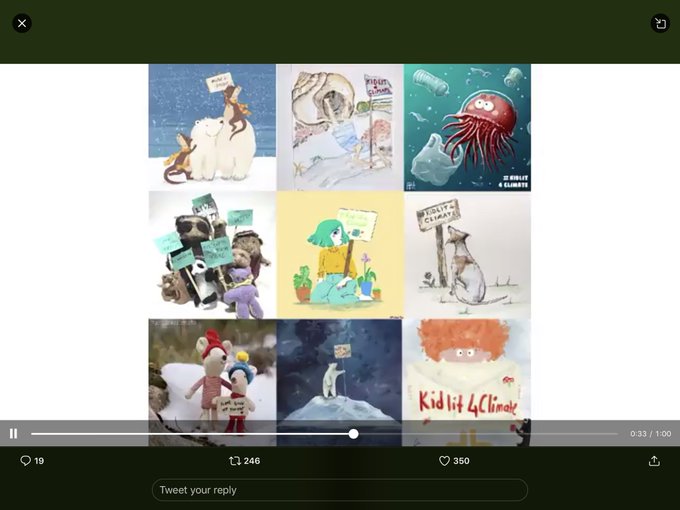Click the Tweet your reply field

pos(340,490)
